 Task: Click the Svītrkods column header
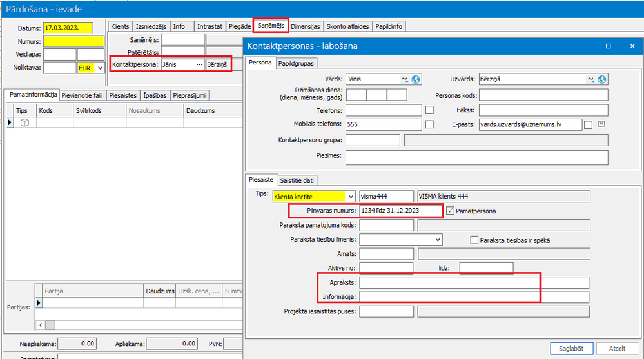[99, 110]
